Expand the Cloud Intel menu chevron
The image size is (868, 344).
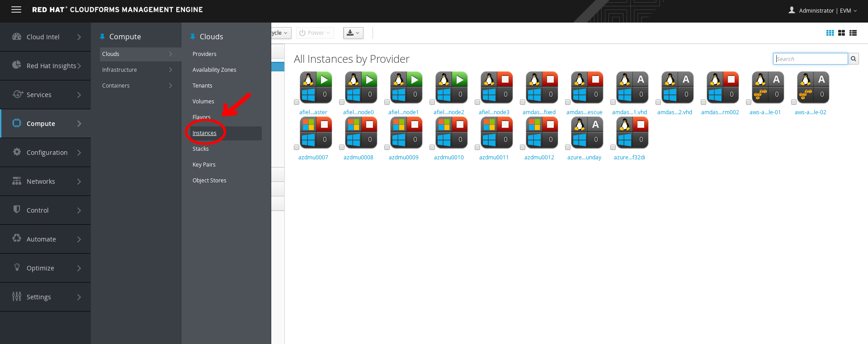79,37
